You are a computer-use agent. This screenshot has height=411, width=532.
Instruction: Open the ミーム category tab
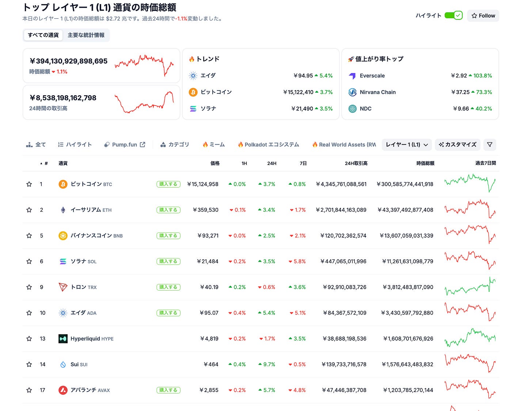tap(214, 145)
